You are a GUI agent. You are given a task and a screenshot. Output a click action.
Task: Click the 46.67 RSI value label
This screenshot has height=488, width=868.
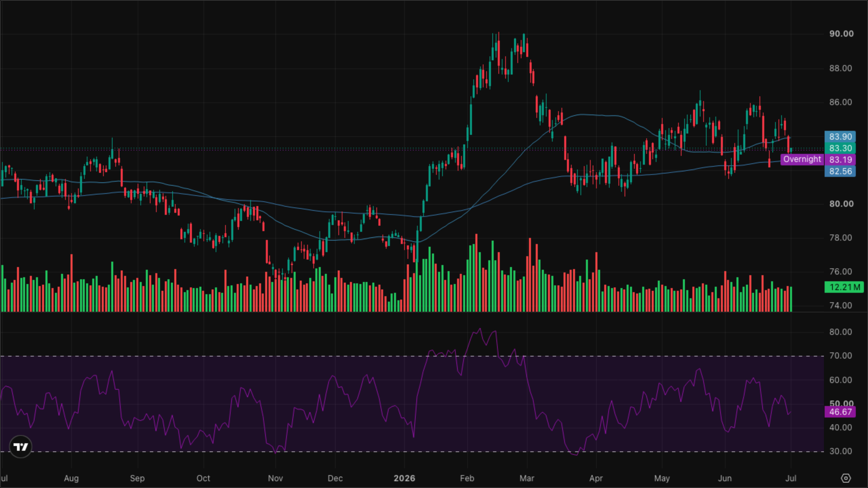pos(840,412)
